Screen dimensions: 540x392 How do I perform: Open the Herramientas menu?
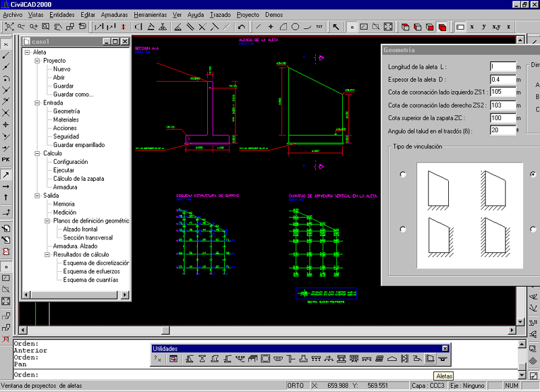(150, 14)
